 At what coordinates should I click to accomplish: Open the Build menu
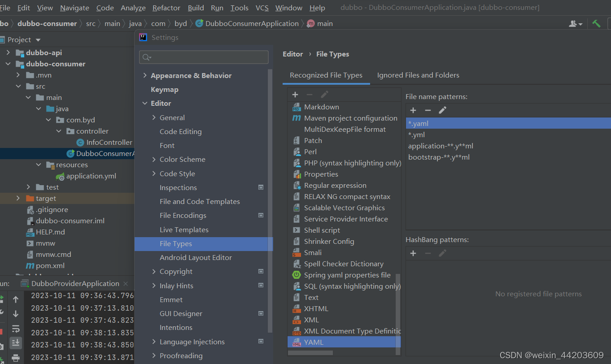[196, 8]
